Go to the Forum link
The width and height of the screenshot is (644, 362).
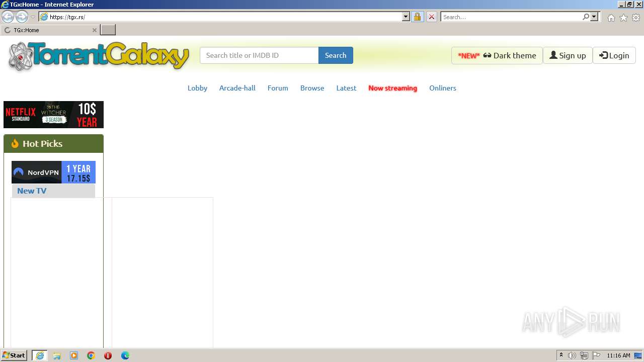278,88
